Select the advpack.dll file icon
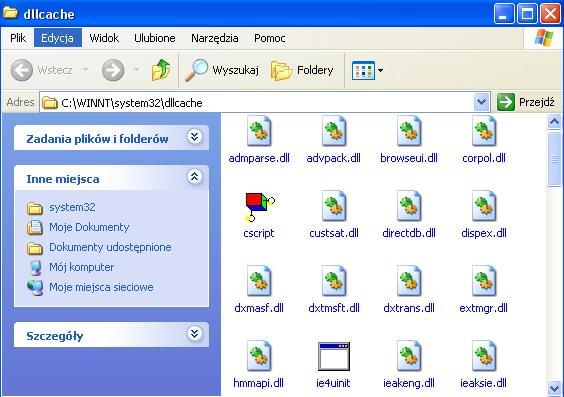The height and width of the screenshot is (397, 564). click(x=334, y=131)
